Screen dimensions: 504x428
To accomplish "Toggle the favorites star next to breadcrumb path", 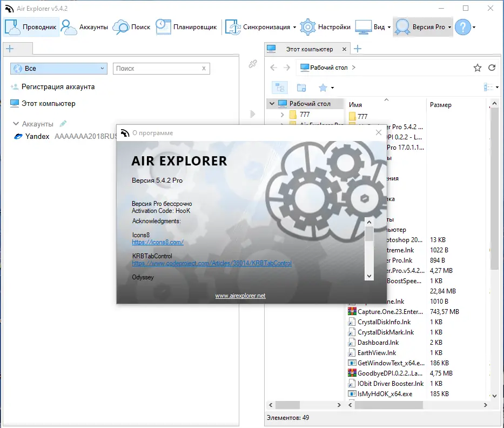I will 478,68.
